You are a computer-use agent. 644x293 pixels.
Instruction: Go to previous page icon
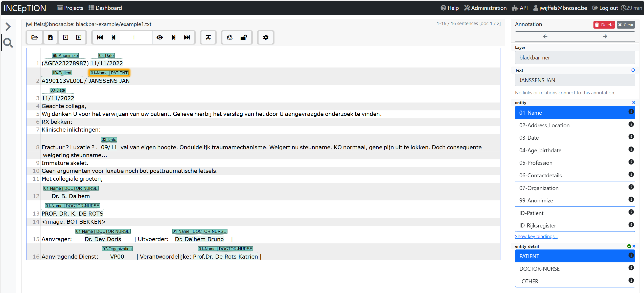[113, 37]
